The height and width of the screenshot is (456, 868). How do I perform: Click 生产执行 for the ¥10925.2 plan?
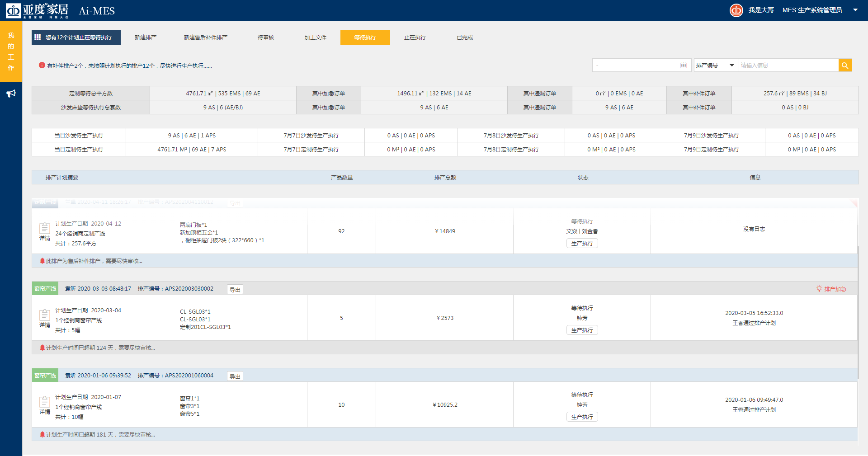coord(582,417)
